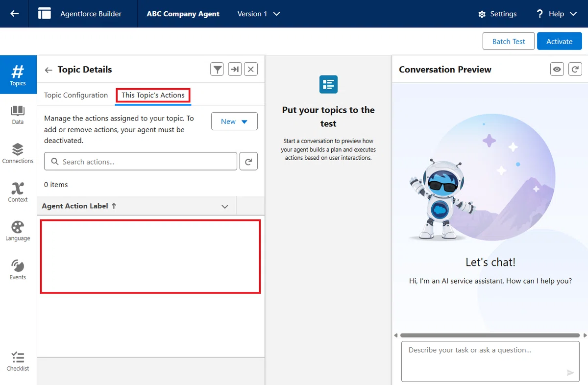The height and width of the screenshot is (385, 588).
Task: Open the Language sidebar section
Action: pos(18,231)
